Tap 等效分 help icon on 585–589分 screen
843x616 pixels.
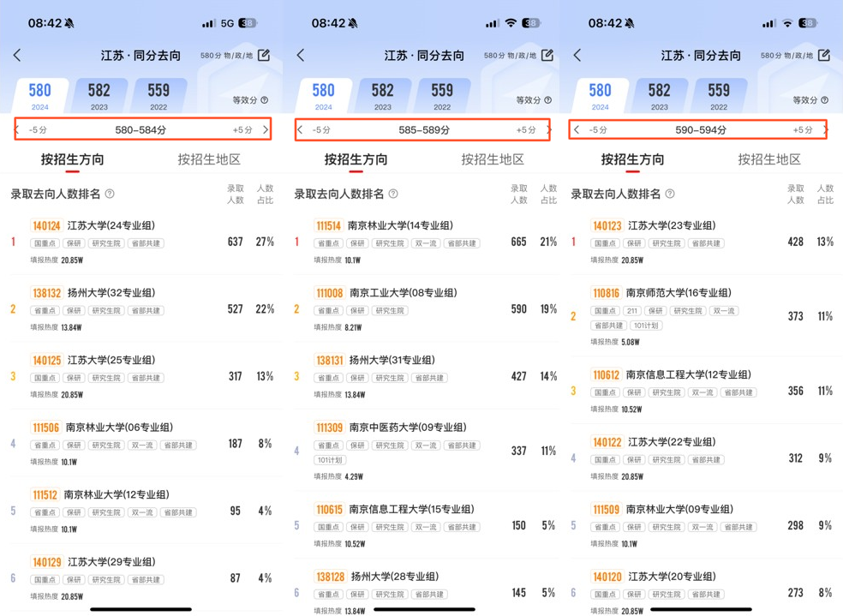tap(547, 100)
